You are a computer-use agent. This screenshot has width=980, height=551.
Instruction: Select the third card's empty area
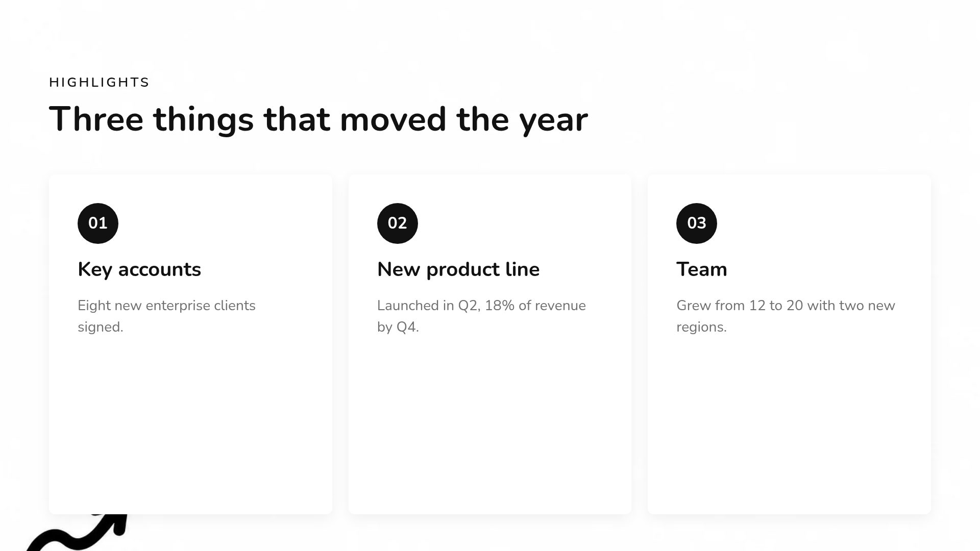789,423
